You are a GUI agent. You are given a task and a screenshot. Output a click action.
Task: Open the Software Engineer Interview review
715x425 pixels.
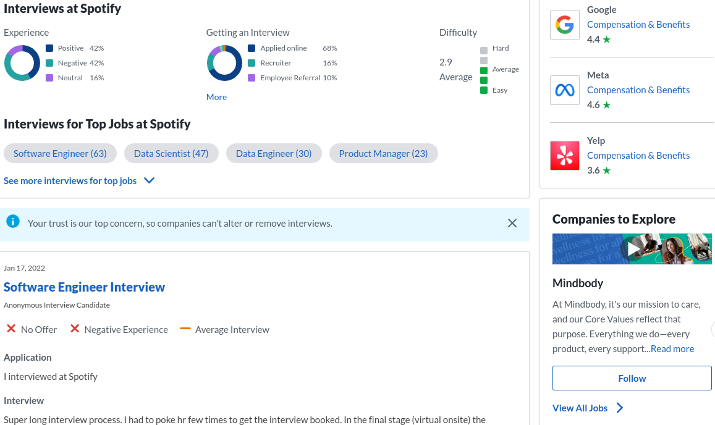(x=84, y=287)
